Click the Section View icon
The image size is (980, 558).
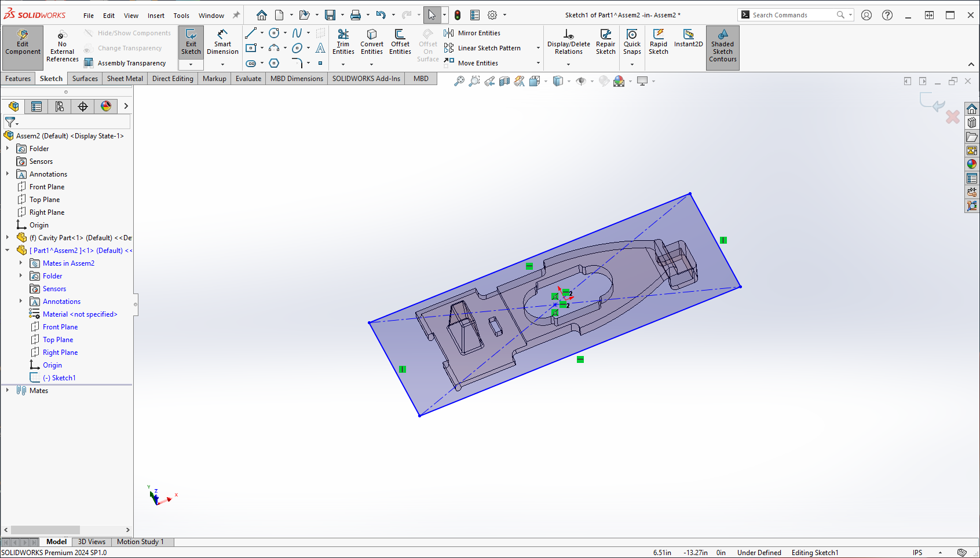click(x=504, y=82)
